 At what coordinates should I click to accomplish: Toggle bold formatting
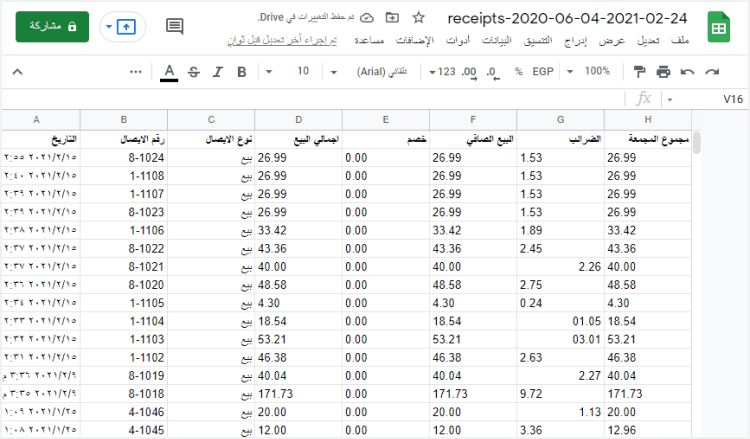[x=242, y=72]
